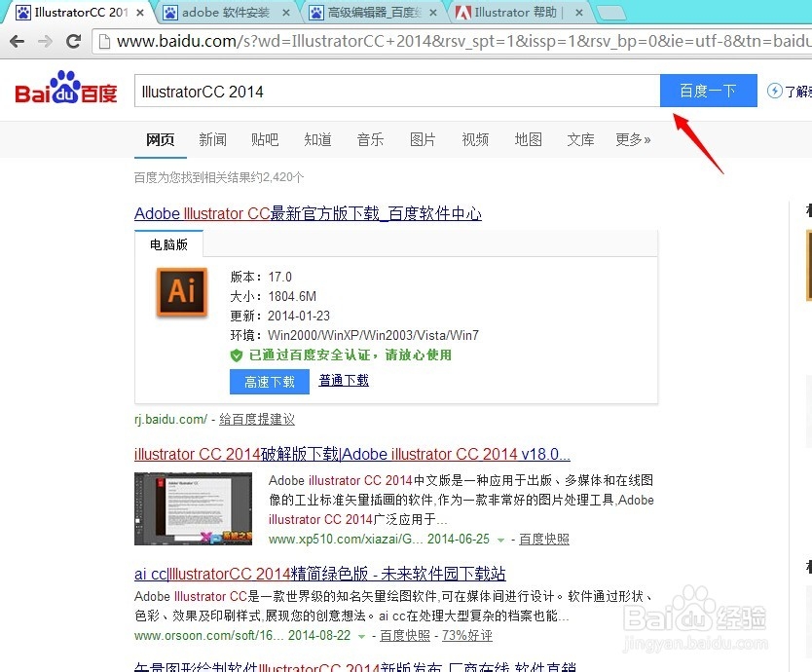
Task: Reload the page with refresh icon
Action: [74, 41]
